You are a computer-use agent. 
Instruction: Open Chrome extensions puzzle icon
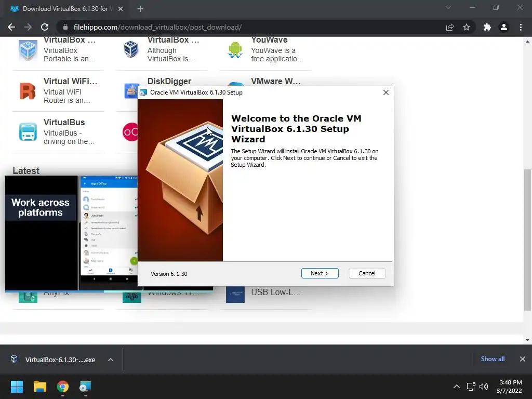tap(487, 27)
